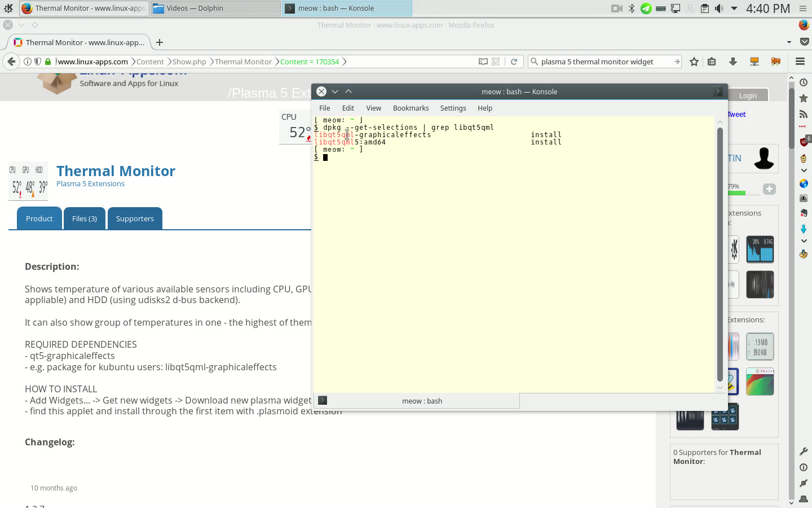
Task: Open the Evernote elephant sidebar icon
Action: (804, 213)
